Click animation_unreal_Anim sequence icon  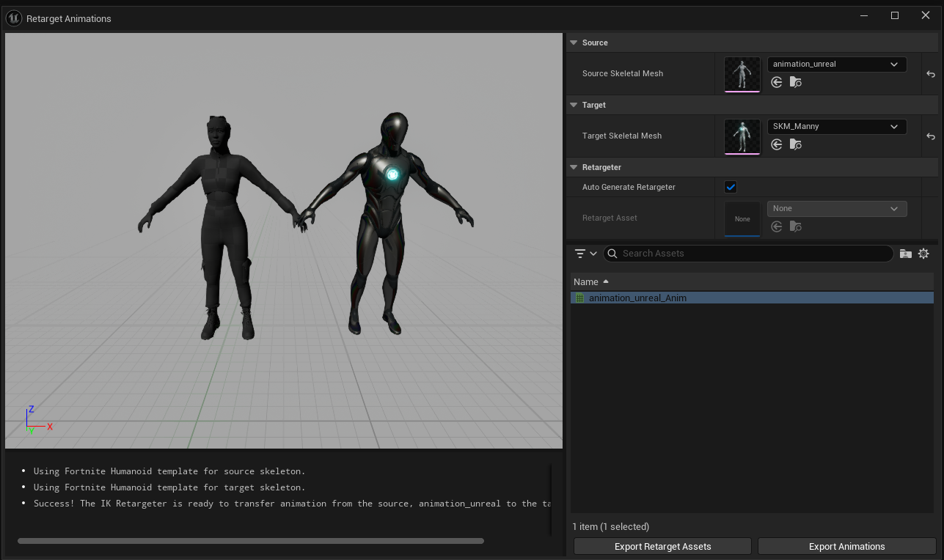(579, 298)
